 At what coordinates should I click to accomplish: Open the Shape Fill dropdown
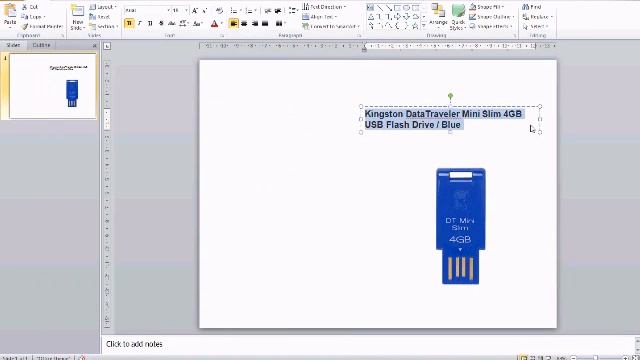pos(487,7)
